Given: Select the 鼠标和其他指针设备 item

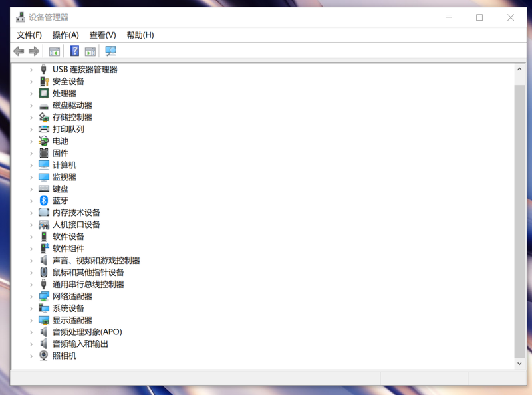Looking at the screenshot, I should pyautogui.click(x=88, y=272).
